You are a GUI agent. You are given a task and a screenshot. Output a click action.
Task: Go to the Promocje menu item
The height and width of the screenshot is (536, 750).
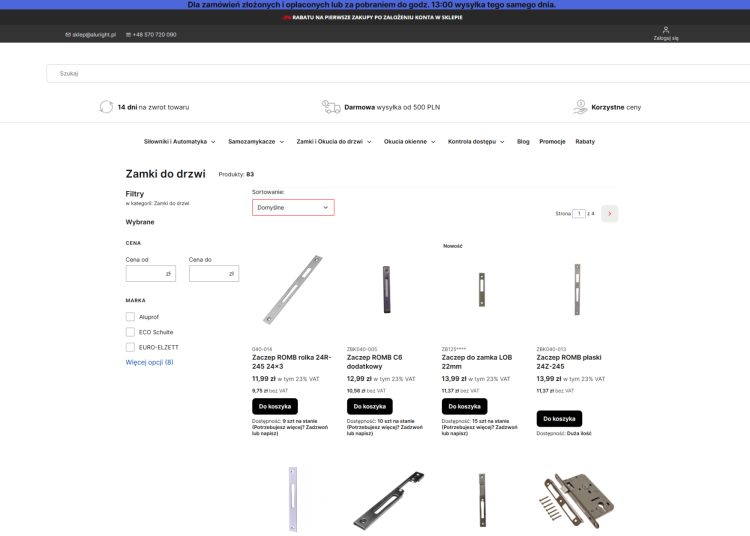click(552, 141)
